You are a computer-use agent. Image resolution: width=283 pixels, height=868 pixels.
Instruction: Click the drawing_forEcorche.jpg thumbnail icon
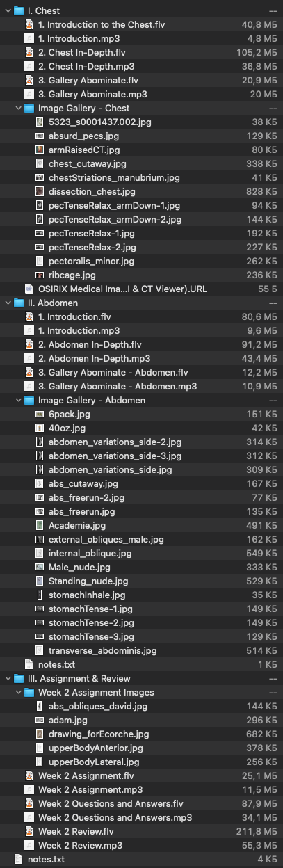point(40,734)
